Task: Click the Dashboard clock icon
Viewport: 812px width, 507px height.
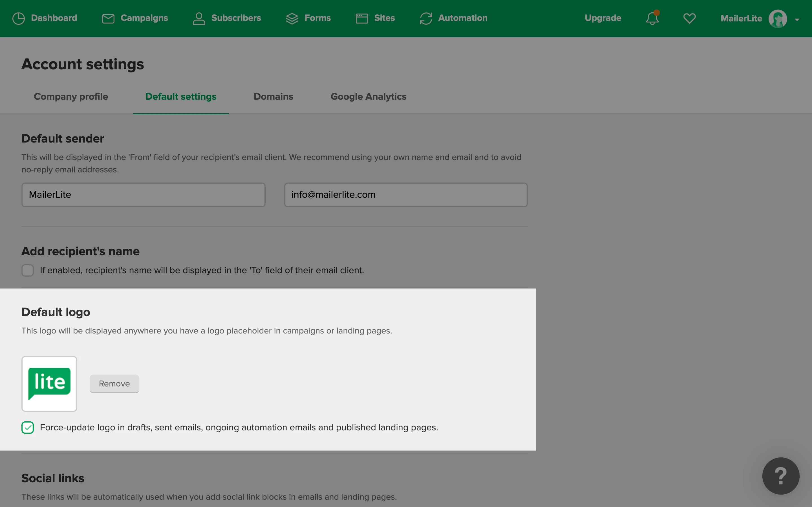Action: click(18, 18)
